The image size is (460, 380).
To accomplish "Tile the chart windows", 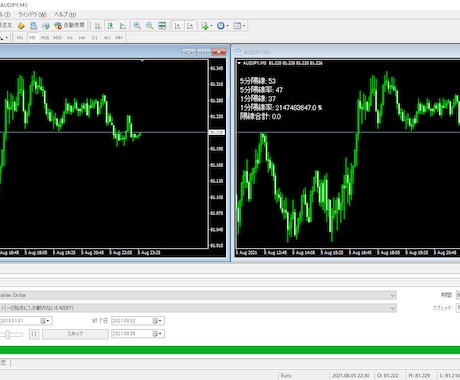I will (x=162, y=26).
